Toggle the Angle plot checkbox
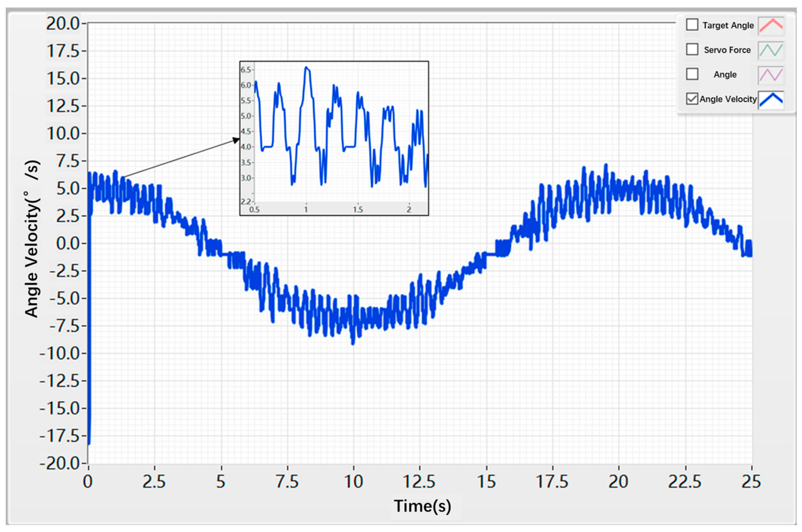The width and height of the screenshot is (802, 532). (692, 74)
